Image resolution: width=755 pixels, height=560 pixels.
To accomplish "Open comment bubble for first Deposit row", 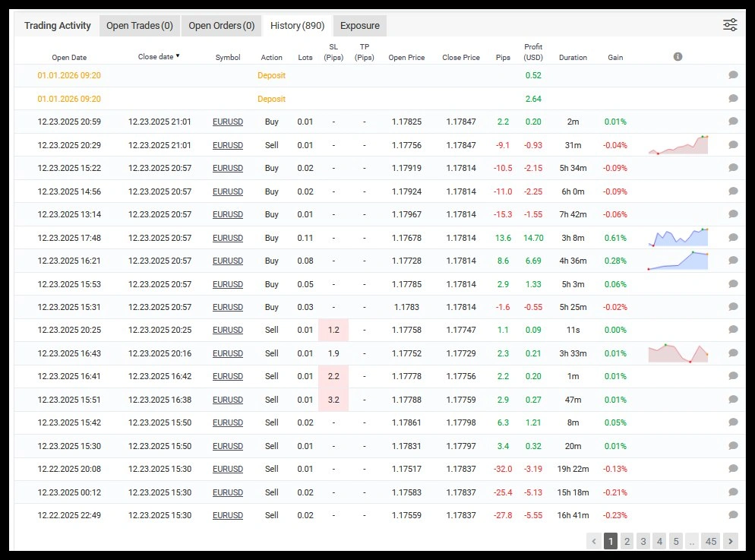I will point(733,75).
